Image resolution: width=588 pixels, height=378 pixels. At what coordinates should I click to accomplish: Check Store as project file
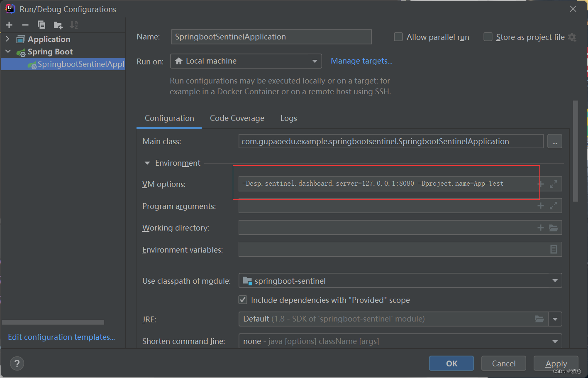pyautogui.click(x=488, y=37)
